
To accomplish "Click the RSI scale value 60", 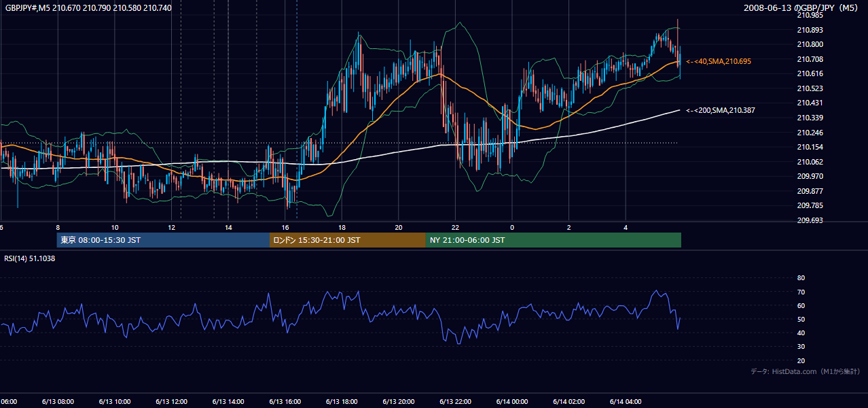I will [x=801, y=305].
